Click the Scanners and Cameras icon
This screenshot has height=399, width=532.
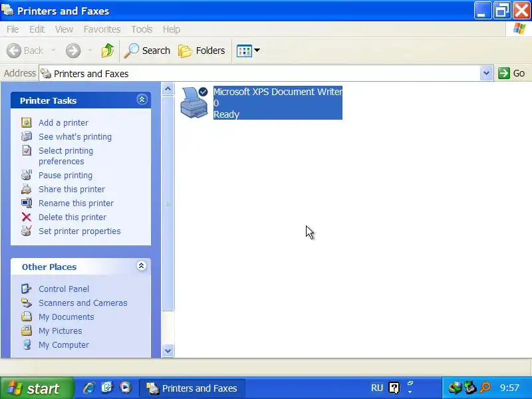(x=27, y=303)
